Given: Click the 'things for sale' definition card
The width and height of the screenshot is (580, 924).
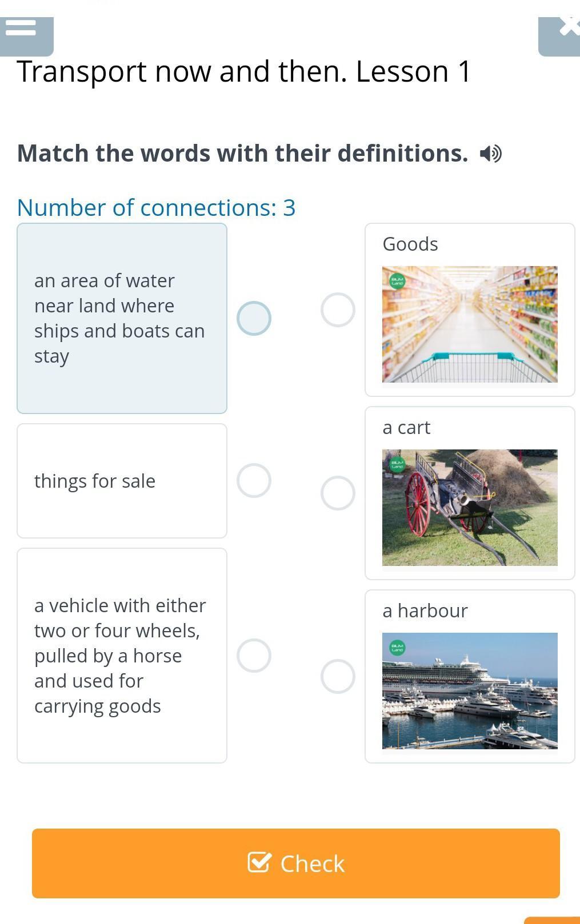Looking at the screenshot, I should tap(122, 481).
